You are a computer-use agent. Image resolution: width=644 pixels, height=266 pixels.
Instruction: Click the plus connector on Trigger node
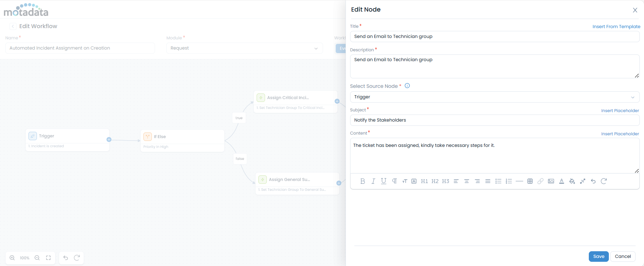click(109, 140)
